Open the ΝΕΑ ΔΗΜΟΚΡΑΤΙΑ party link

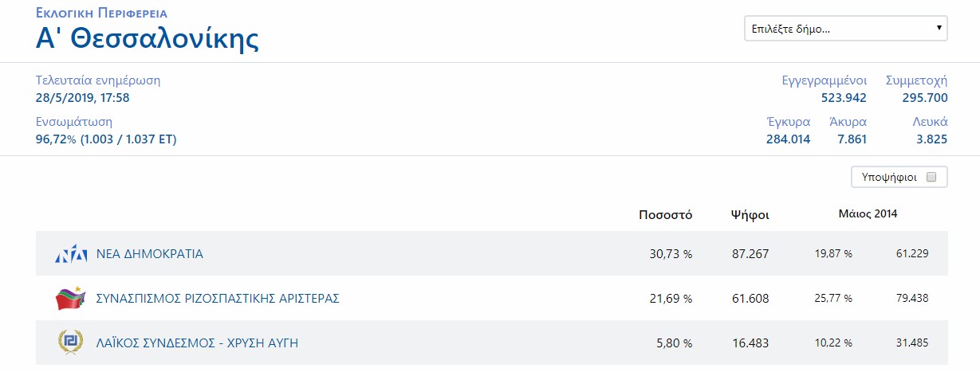coord(149,254)
